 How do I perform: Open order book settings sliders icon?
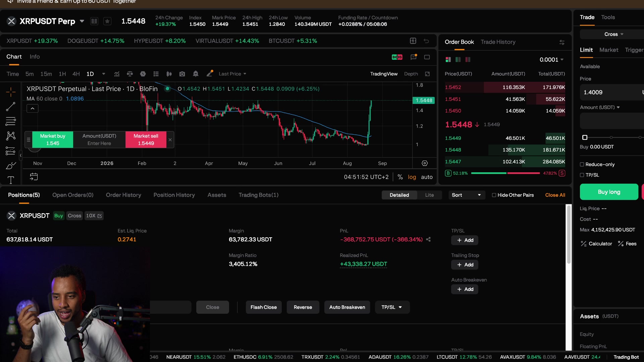562,42
